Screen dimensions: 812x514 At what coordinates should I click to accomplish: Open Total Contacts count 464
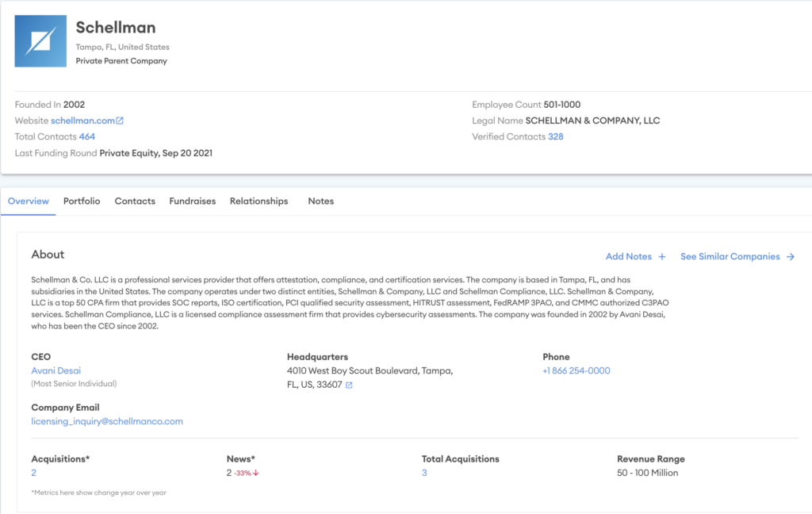(87, 136)
